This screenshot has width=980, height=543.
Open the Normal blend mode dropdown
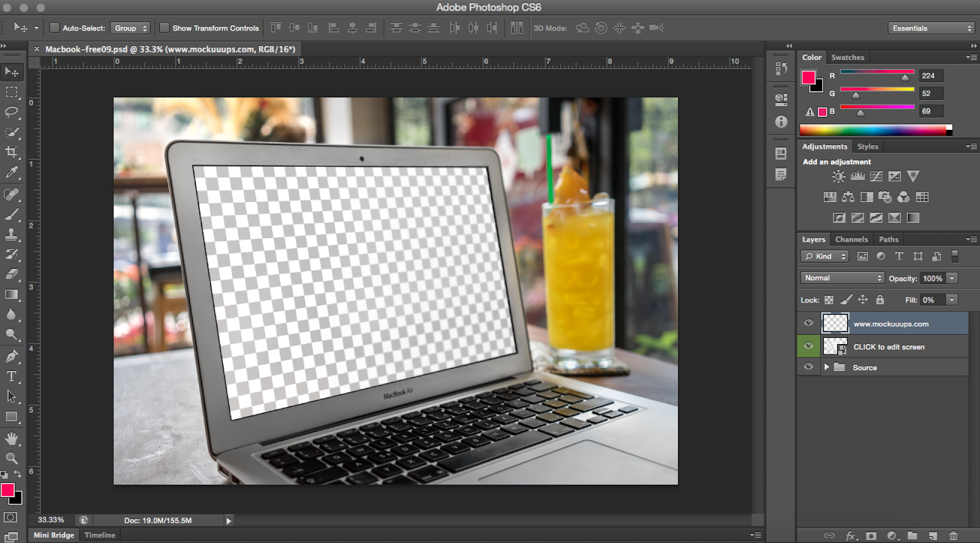843,278
